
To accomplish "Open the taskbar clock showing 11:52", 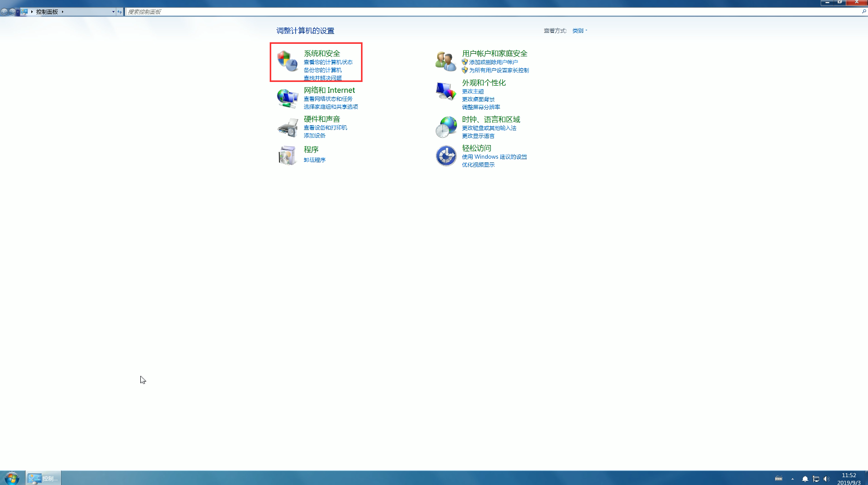I will [849, 479].
